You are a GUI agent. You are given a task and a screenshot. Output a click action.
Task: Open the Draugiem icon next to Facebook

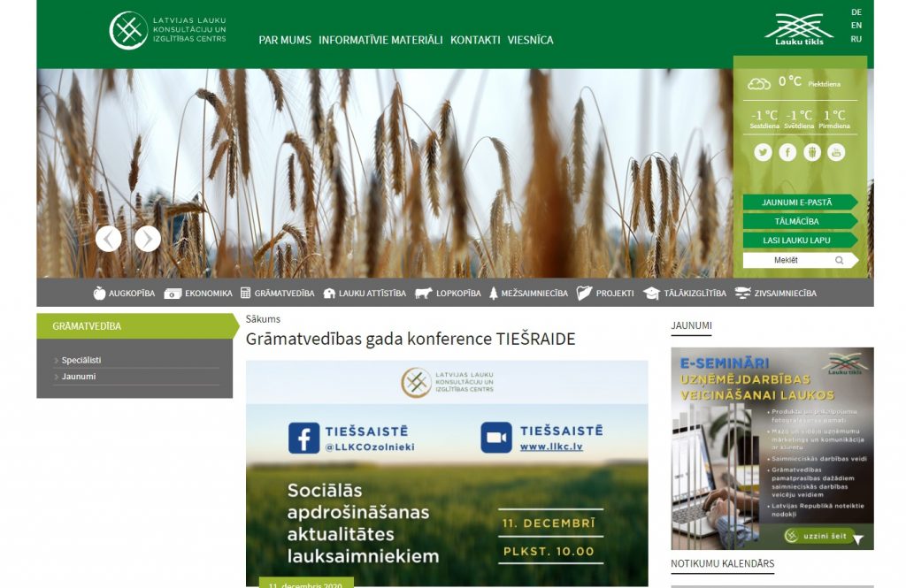pyautogui.click(x=812, y=152)
